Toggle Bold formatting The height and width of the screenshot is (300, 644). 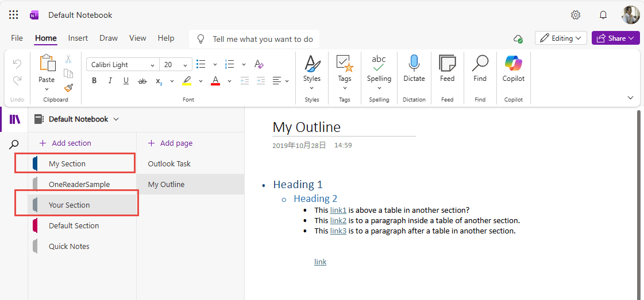coord(94,81)
